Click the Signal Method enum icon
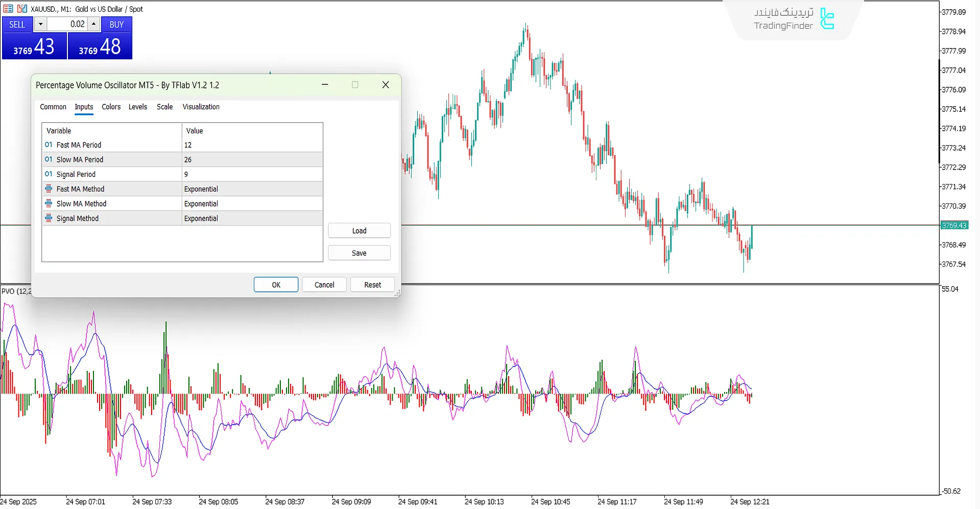 [49, 218]
